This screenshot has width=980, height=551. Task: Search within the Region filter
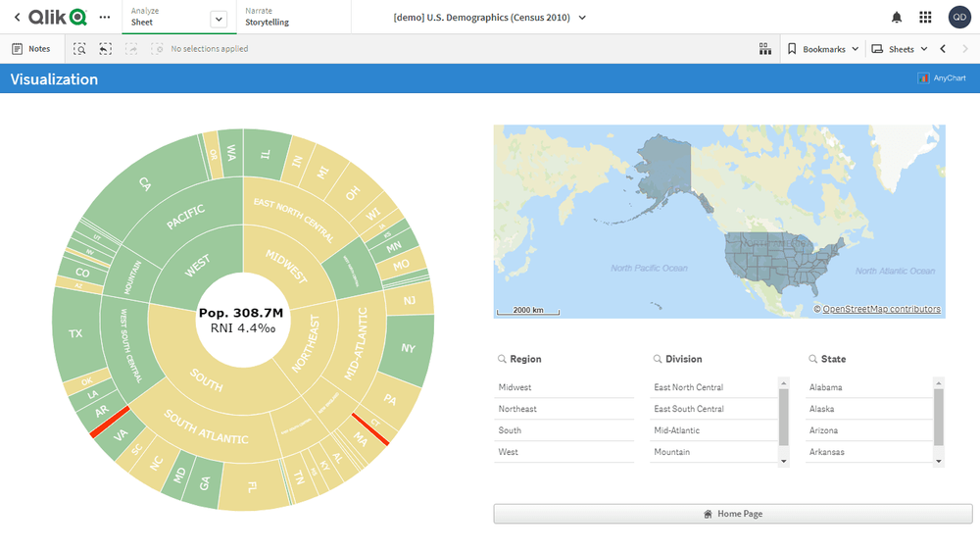pyautogui.click(x=503, y=360)
